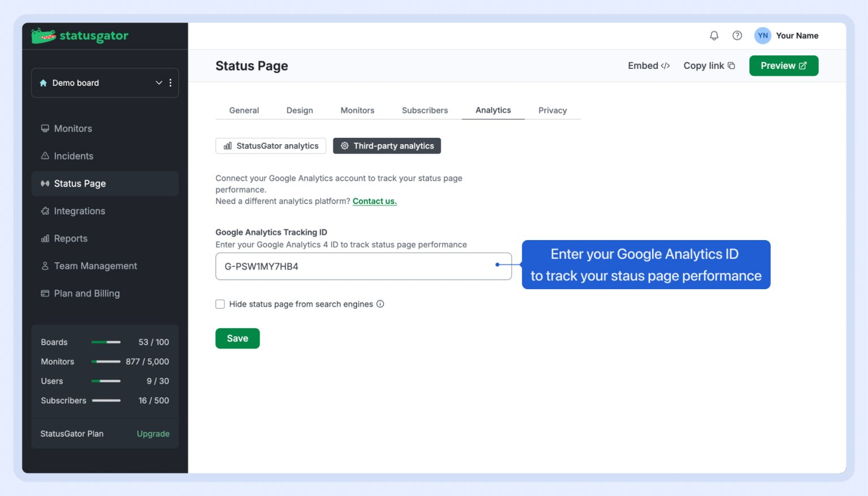
Task: Tick Hide status page from search engines
Action: tap(220, 304)
